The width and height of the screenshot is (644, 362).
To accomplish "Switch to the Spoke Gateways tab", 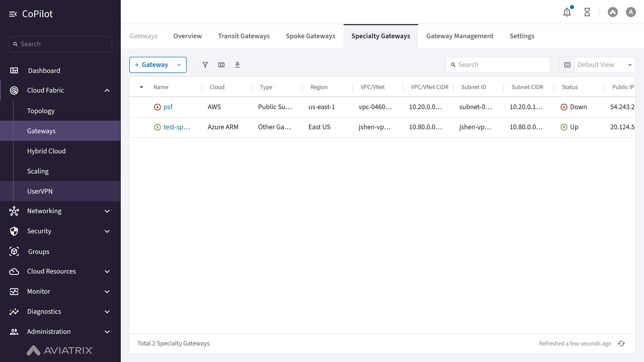I will click(311, 36).
